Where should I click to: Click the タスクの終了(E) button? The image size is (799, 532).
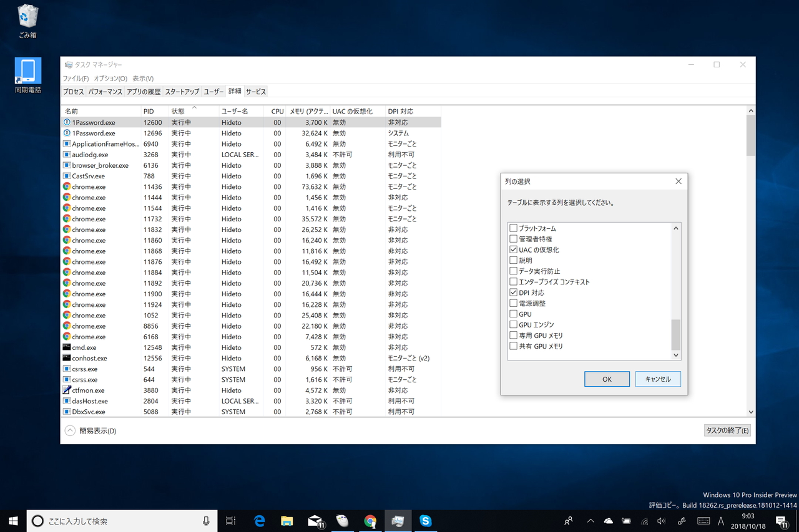tap(727, 430)
